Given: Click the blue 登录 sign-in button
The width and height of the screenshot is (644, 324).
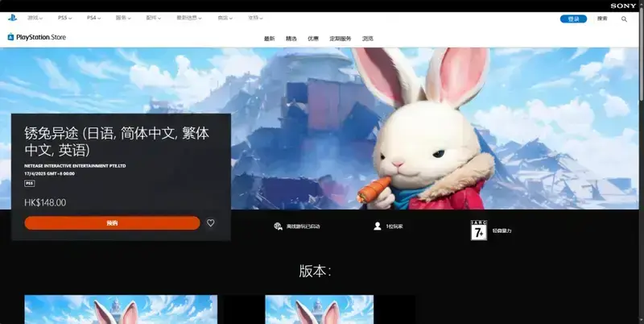Looking at the screenshot, I should tap(573, 19).
